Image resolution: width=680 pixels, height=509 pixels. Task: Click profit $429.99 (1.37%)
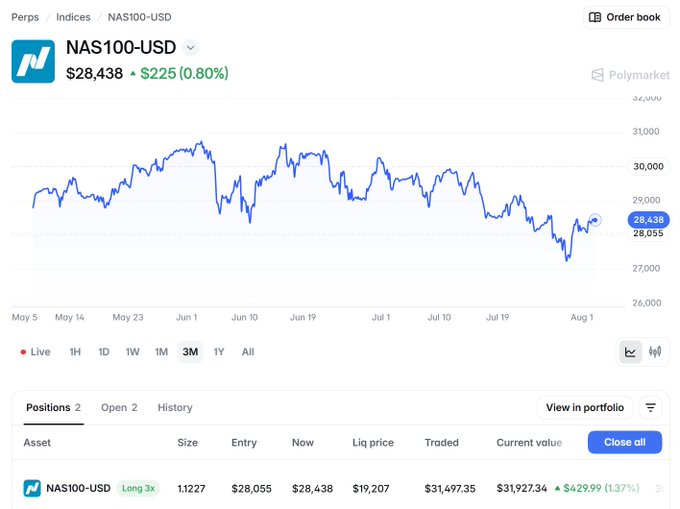(x=597, y=488)
